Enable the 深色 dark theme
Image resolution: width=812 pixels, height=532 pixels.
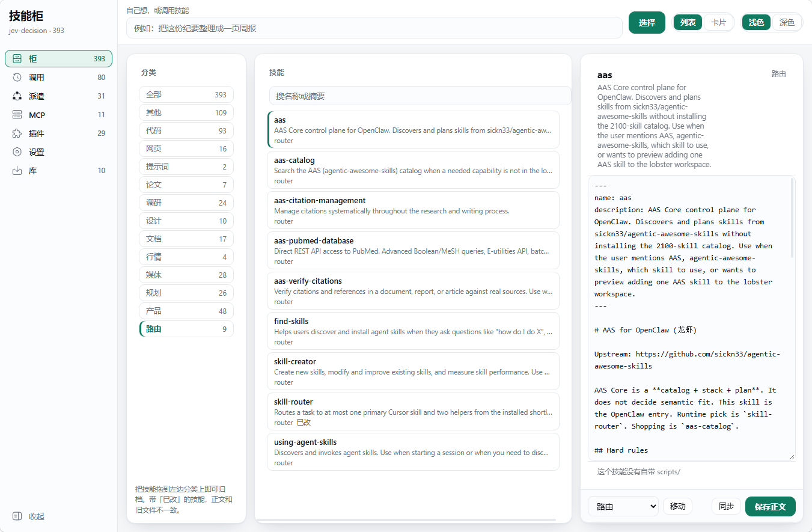pyautogui.click(x=787, y=22)
